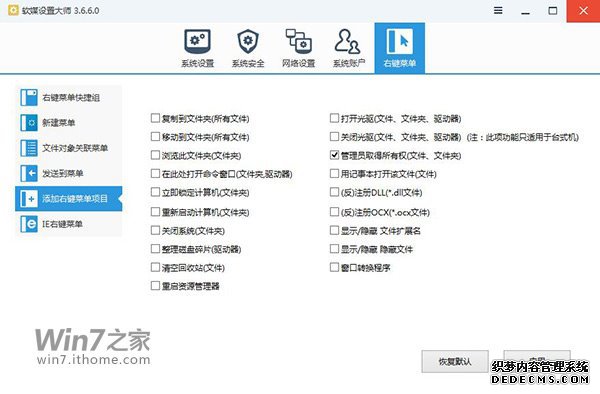600x394 pixels.
Task: Open the 系统账户 user icon
Action: (347, 42)
